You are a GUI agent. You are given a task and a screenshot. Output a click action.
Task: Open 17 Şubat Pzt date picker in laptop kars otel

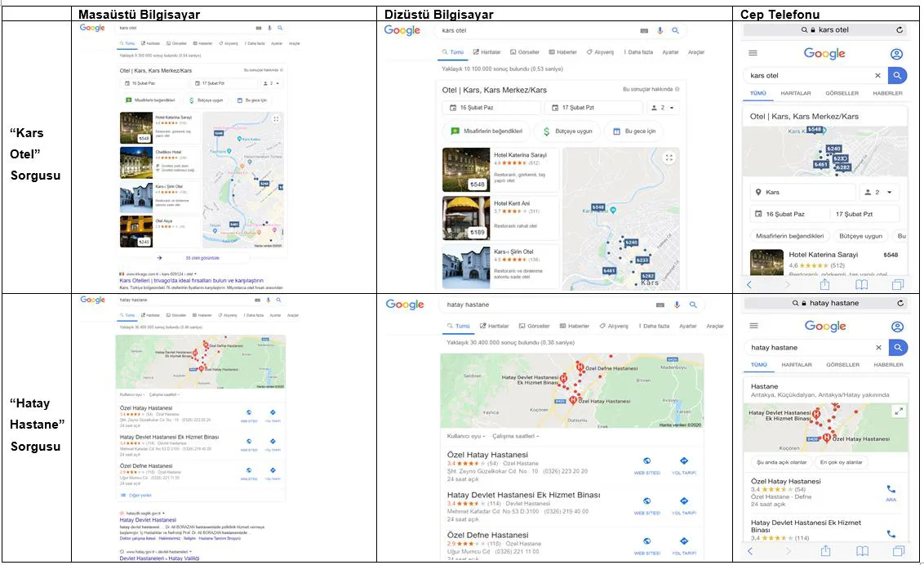[x=593, y=108]
